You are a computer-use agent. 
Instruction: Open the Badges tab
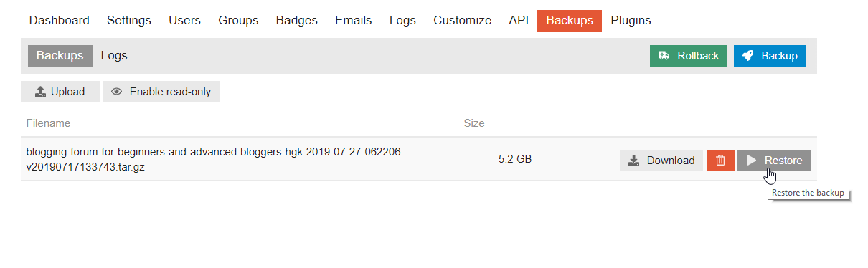click(x=296, y=20)
